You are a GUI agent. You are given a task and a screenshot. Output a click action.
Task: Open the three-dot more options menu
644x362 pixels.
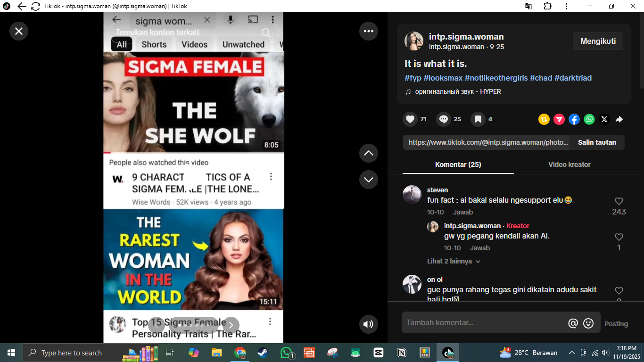point(368,31)
